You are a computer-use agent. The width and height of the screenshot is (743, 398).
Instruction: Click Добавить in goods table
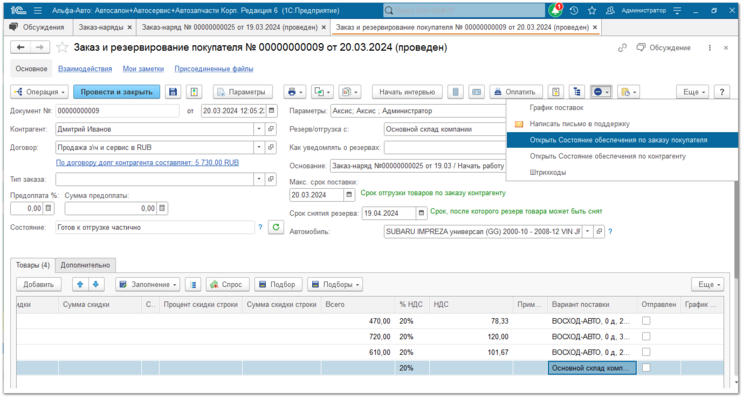38,284
